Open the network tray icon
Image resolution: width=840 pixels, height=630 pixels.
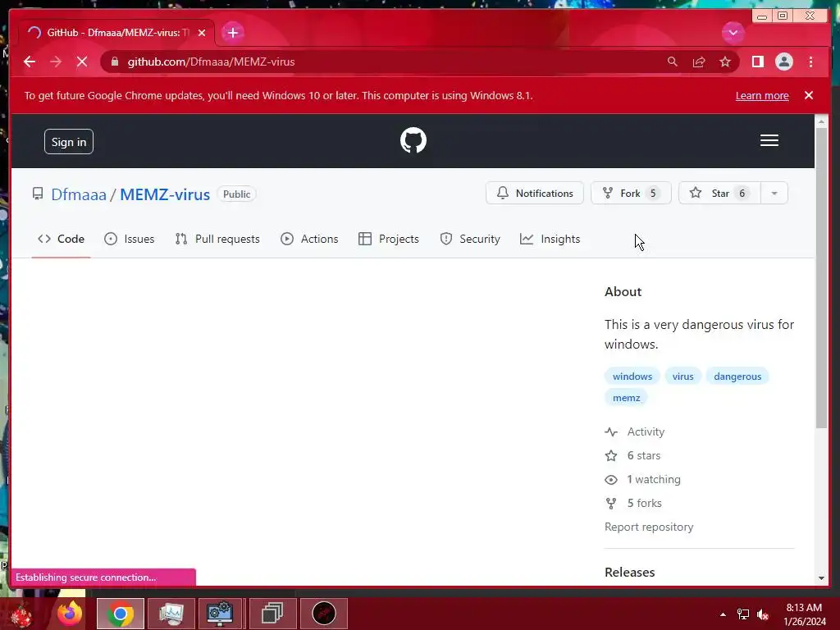click(743, 614)
